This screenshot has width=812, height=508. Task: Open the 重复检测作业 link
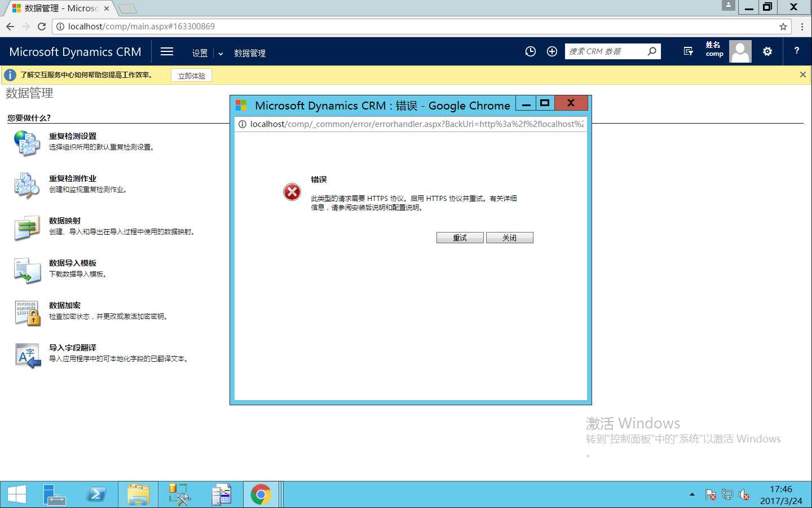[x=73, y=178]
